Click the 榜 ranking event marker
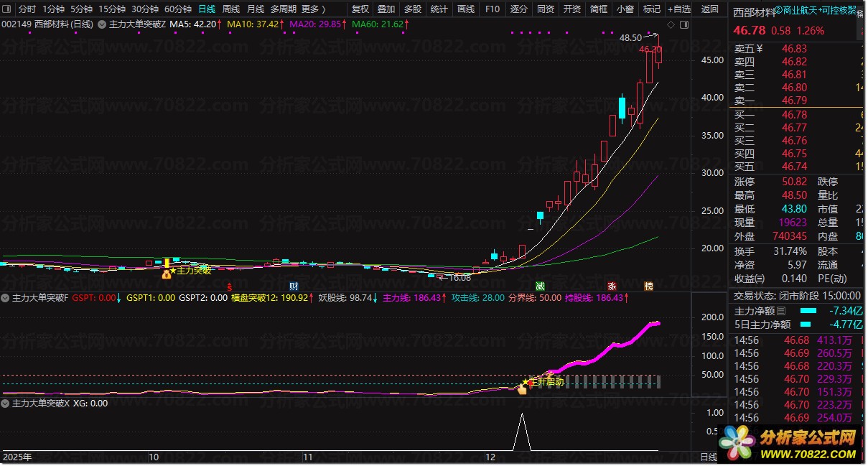868x466 pixels. click(649, 286)
